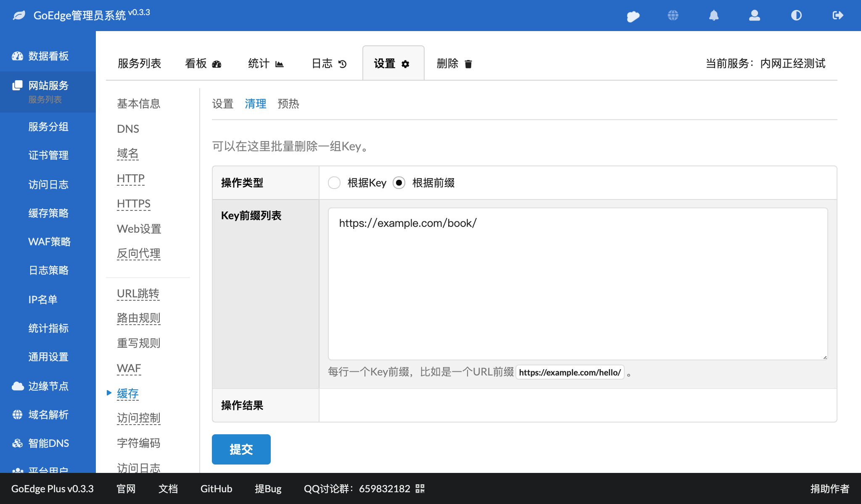Open the 服务列表 tab

click(x=140, y=63)
